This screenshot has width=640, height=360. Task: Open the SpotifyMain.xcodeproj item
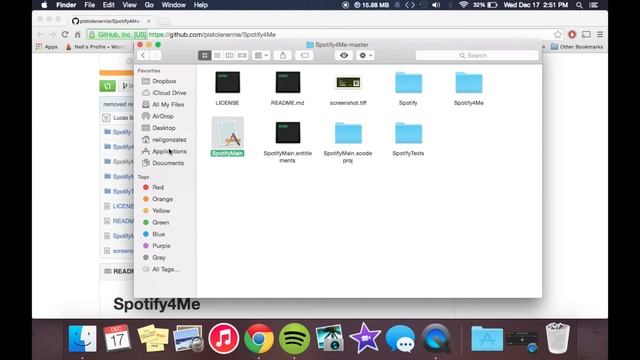[348, 133]
